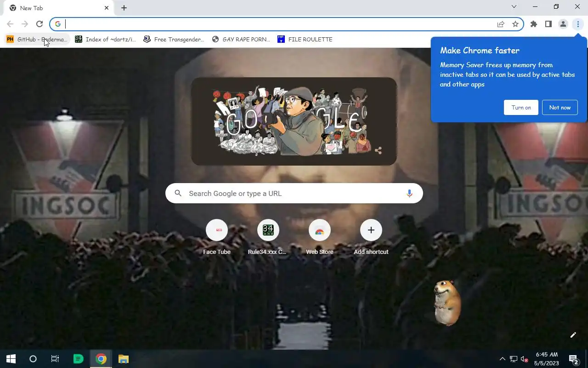Screen dimensions: 588x368
Task: Dismiss the prompt with Not now
Action: [560, 107]
